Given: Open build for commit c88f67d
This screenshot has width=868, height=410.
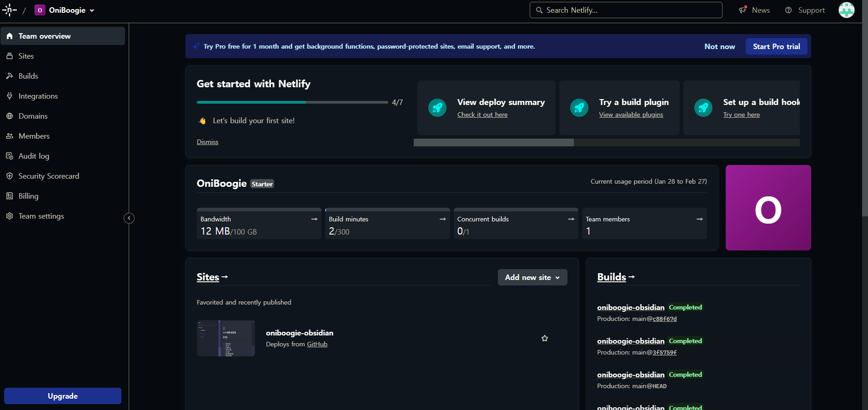Looking at the screenshot, I should click(665, 319).
